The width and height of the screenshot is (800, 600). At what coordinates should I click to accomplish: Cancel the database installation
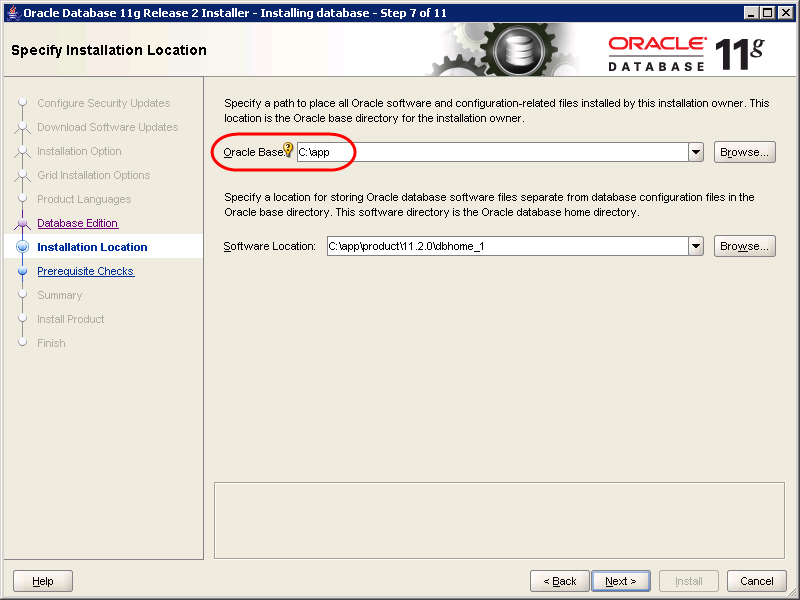click(x=757, y=581)
